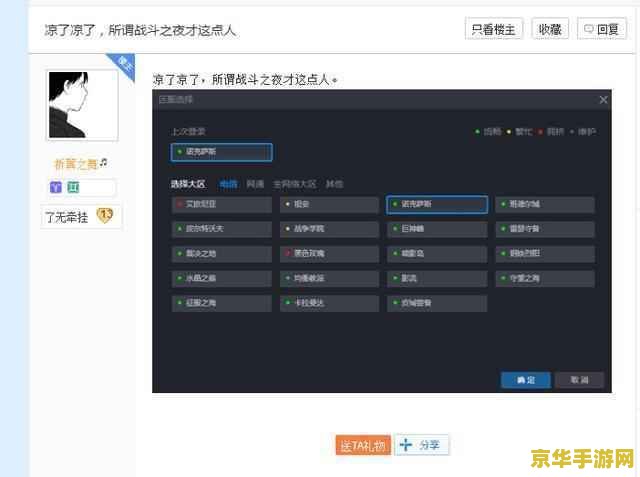Viewport: 640px width, 477px height.
Task: Click the plus icon on share button
Action: [x=406, y=445]
